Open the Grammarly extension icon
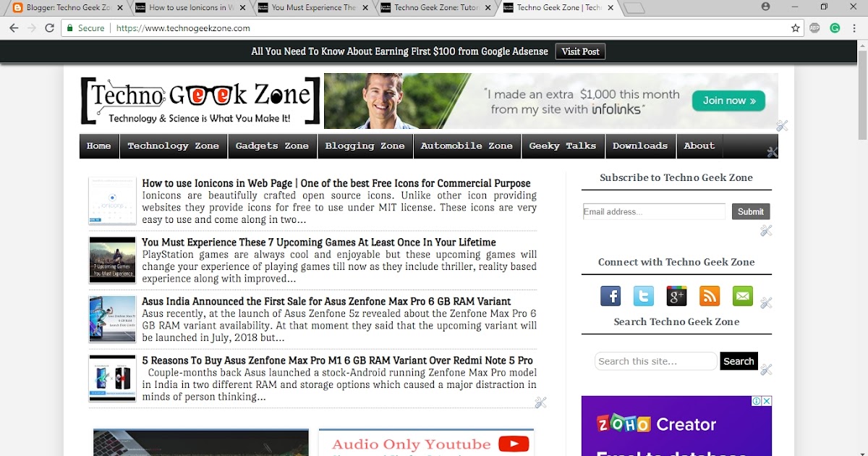 (835, 28)
